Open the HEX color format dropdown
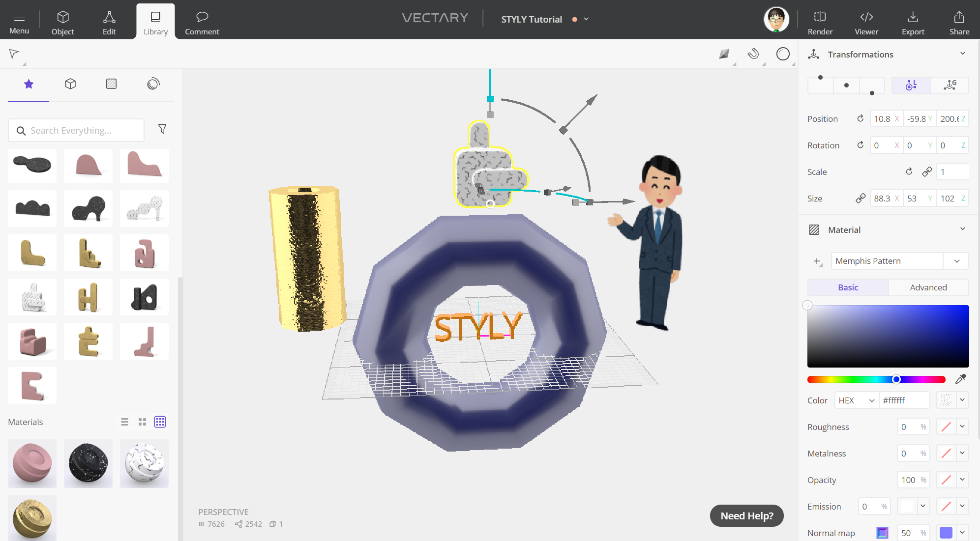 (857, 400)
